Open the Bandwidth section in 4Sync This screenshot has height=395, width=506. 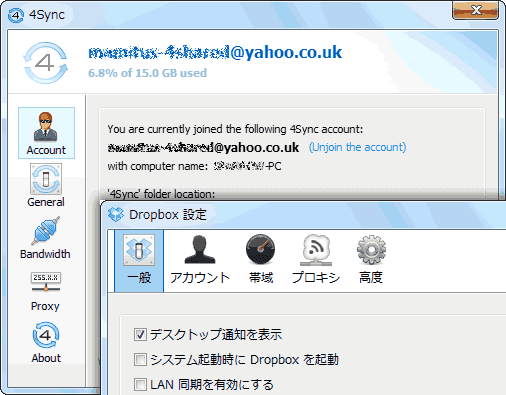45,238
